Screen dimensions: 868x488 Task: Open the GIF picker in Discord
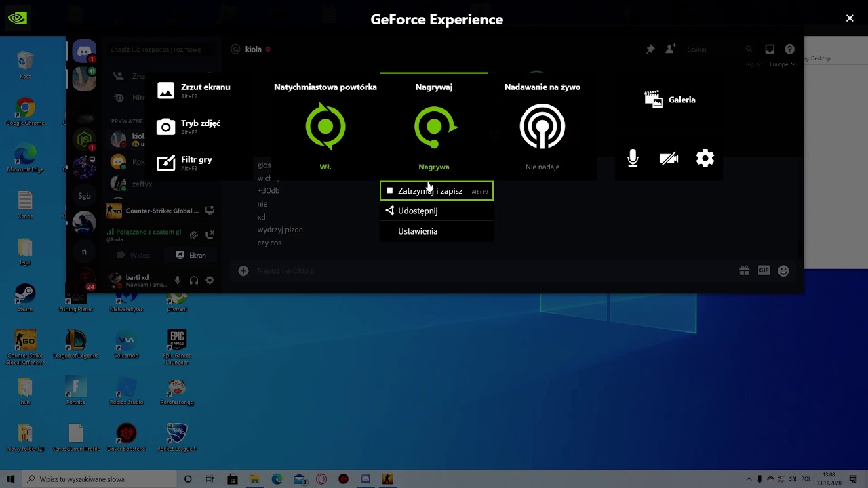pos(764,271)
